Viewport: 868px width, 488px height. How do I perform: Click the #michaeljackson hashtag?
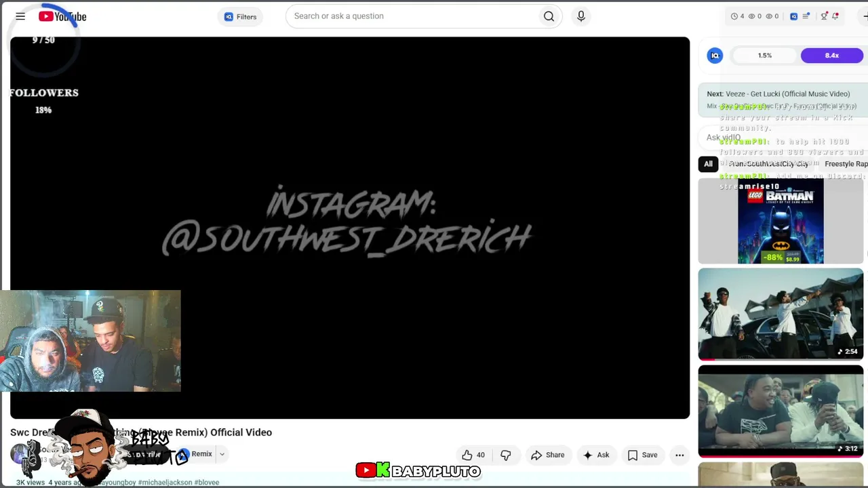click(165, 483)
